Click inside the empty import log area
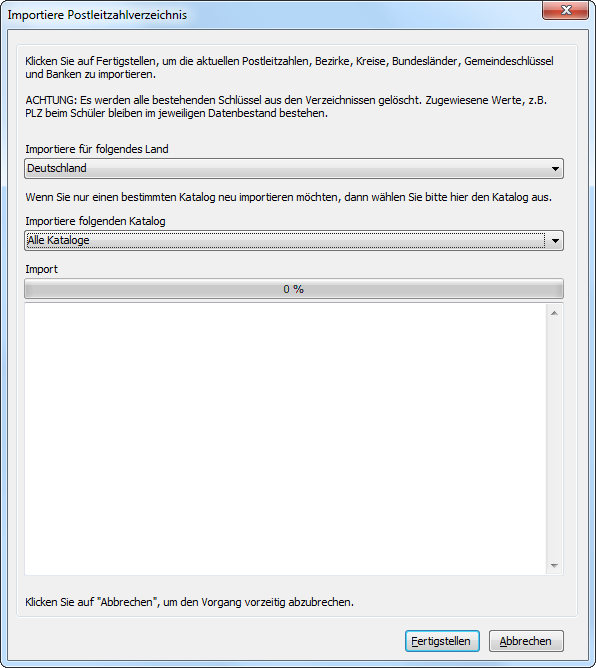The image size is (596, 668). pos(285,439)
